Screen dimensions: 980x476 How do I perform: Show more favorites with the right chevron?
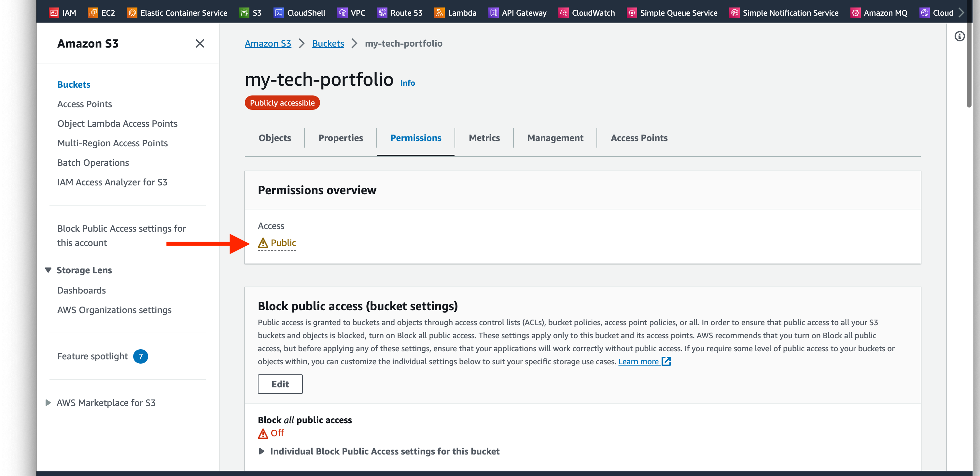coord(961,13)
